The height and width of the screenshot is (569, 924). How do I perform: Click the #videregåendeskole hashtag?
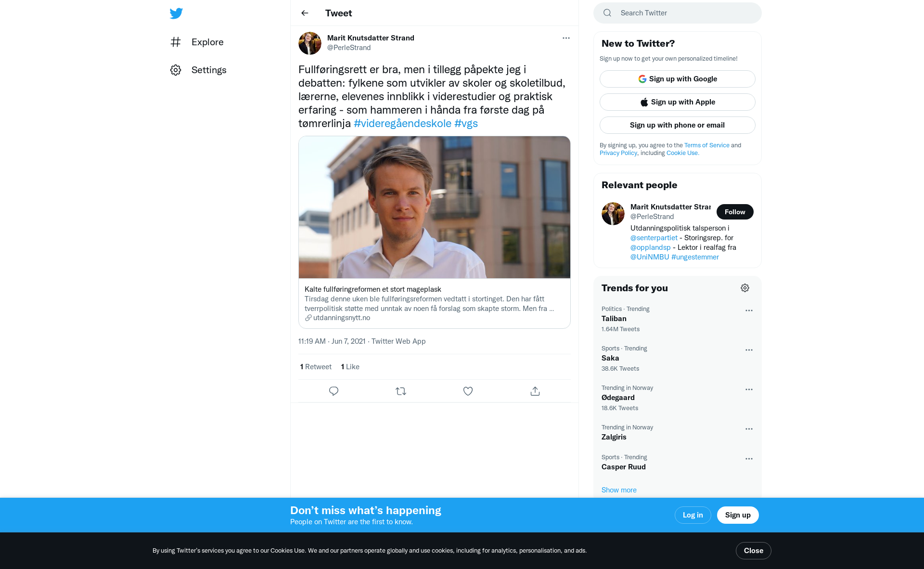[x=402, y=123]
